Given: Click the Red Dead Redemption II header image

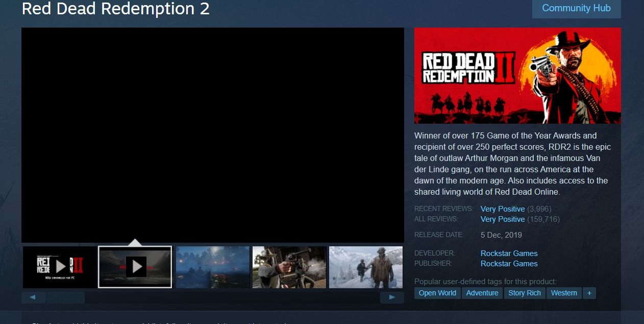Looking at the screenshot, I should (x=517, y=76).
